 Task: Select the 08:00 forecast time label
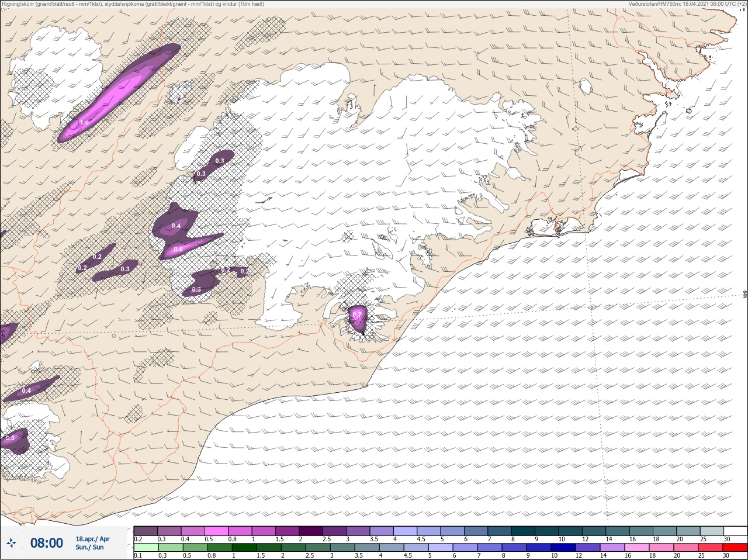[47, 543]
